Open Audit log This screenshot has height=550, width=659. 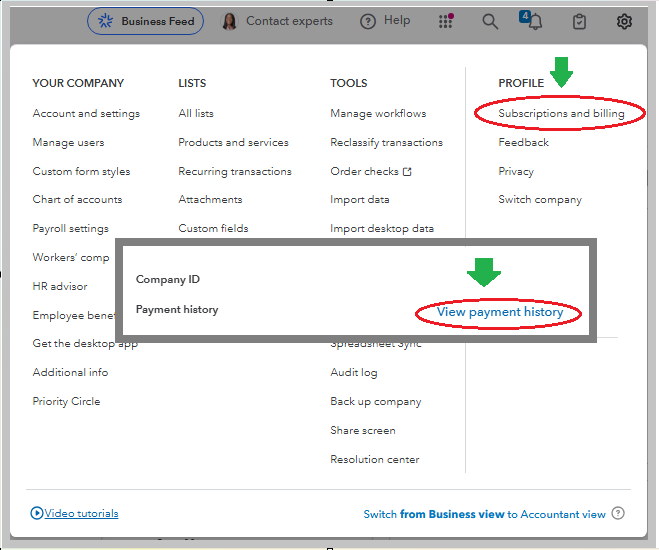click(x=354, y=372)
